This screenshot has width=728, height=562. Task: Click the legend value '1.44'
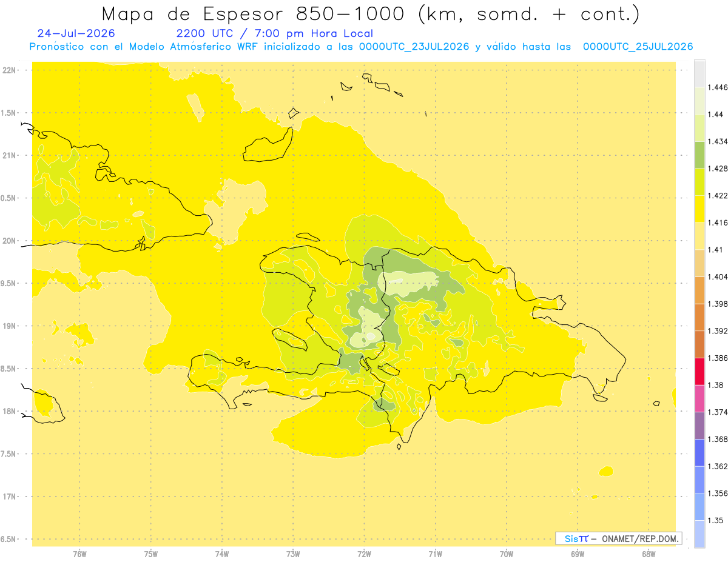coord(716,115)
